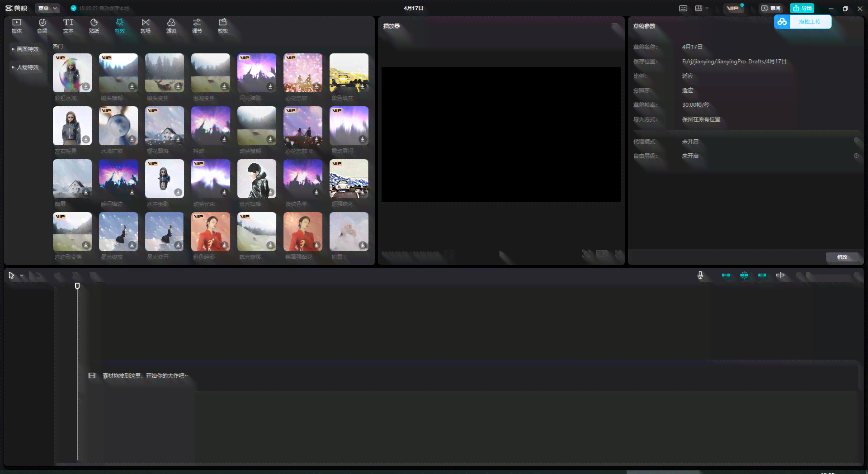Click the black player preview area
The height and width of the screenshot is (474, 868).
pos(501,134)
